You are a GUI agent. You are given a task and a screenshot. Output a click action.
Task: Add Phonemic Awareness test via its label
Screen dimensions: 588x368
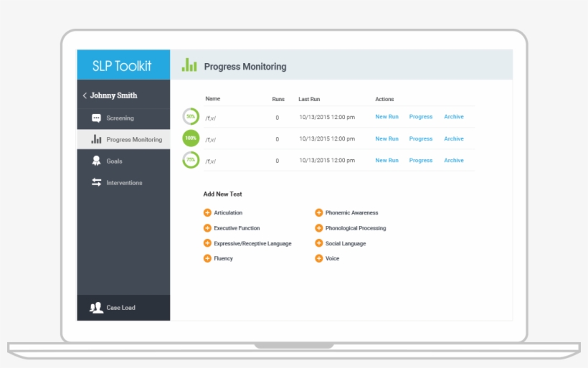point(352,213)
